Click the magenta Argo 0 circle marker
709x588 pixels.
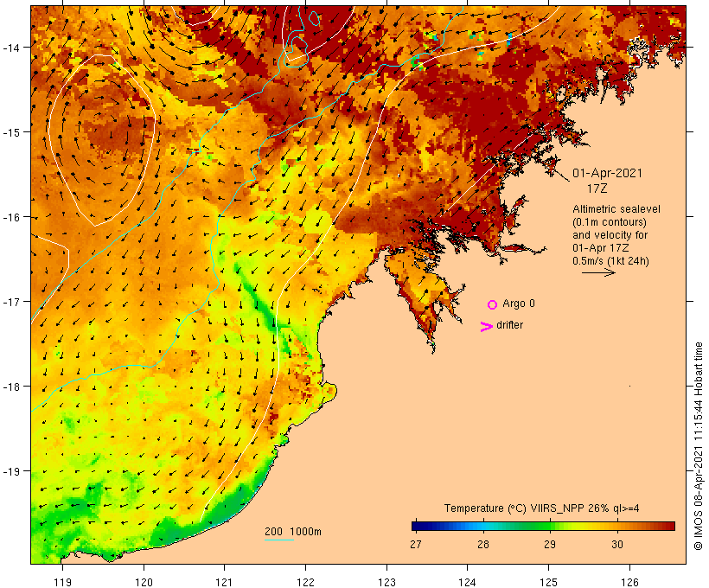click(493, 305)
